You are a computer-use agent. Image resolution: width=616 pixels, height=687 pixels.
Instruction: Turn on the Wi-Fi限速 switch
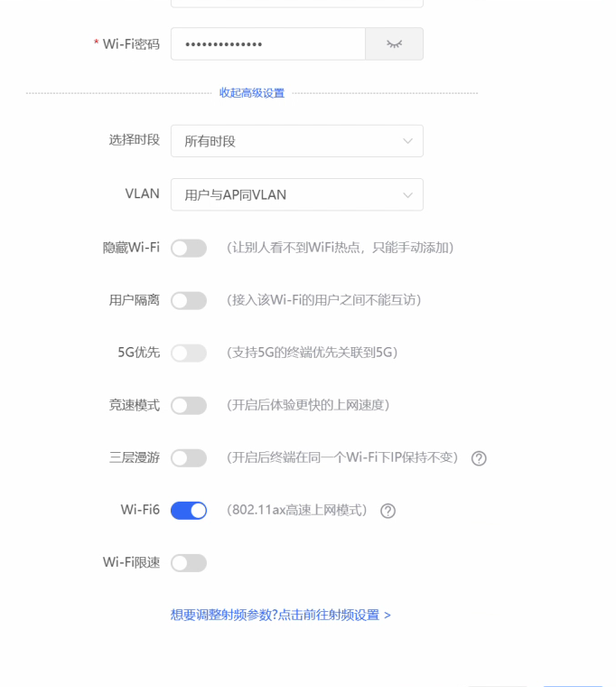click(189, 563)
